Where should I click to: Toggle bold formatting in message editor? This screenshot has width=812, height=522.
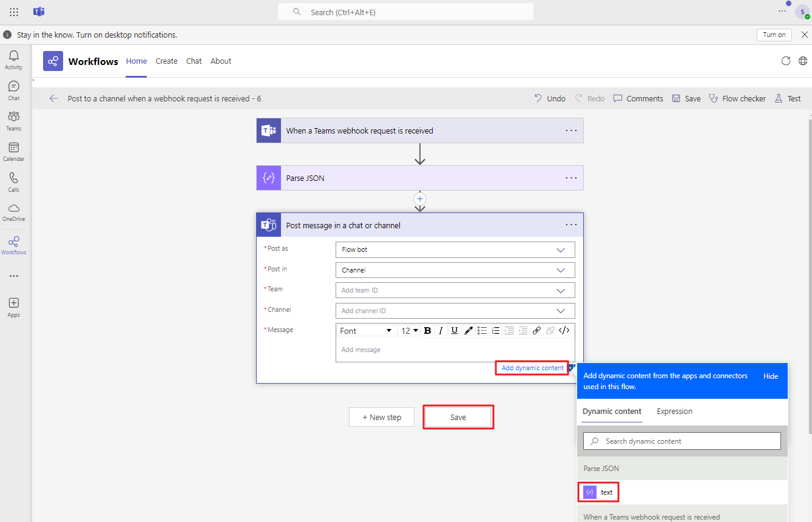pyautogui.click(x=427, y=331)
